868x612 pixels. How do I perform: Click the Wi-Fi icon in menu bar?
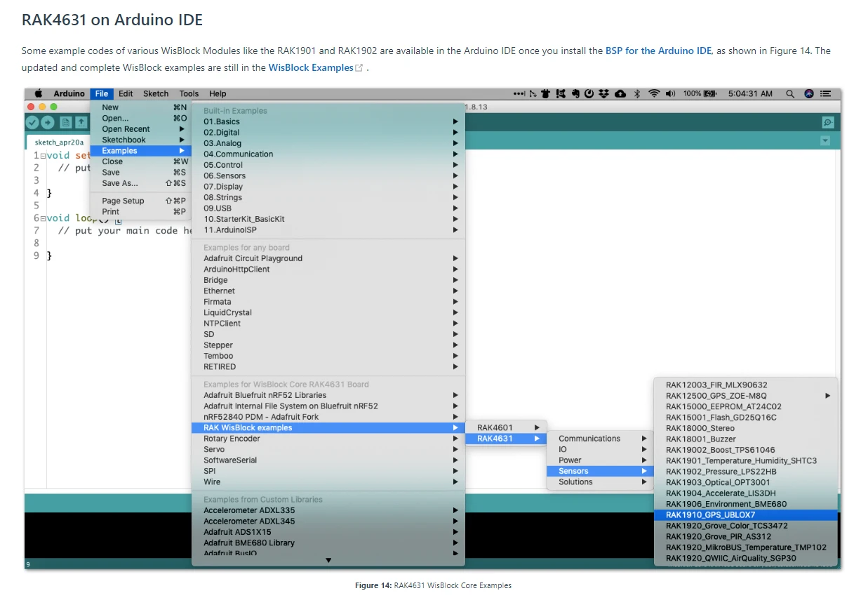[x=654, y=93]
